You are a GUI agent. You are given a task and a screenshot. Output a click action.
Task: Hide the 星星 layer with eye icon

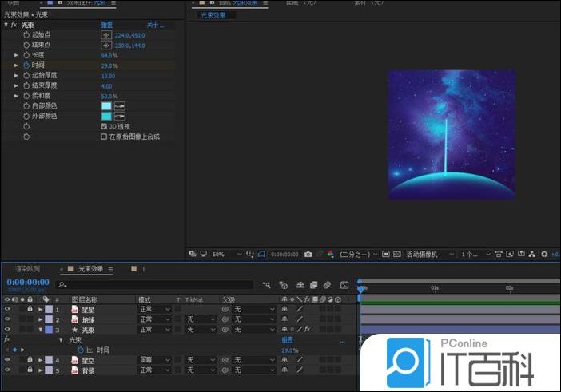(7, 309)
